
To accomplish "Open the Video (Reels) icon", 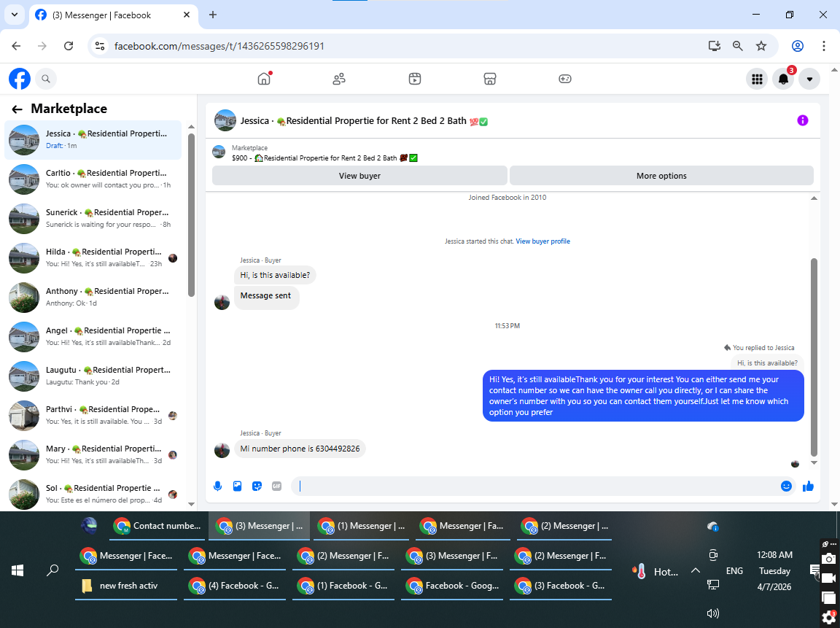I will tap(415, 79).
